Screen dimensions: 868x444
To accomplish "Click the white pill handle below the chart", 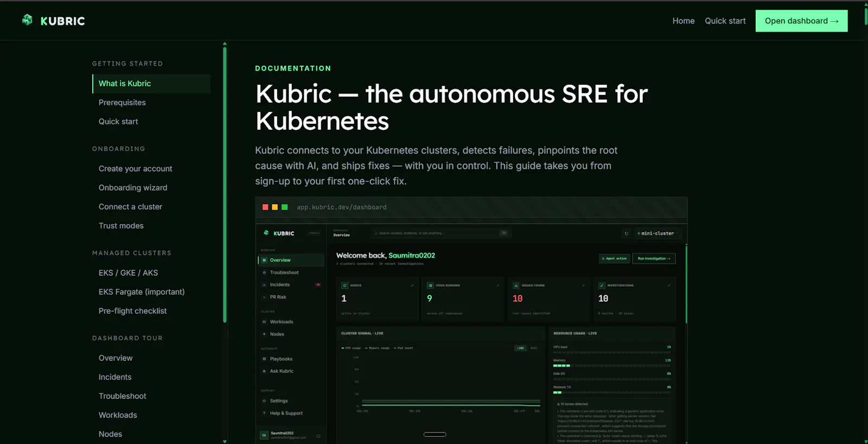I will pyautogui.click(x=435, y=434).
